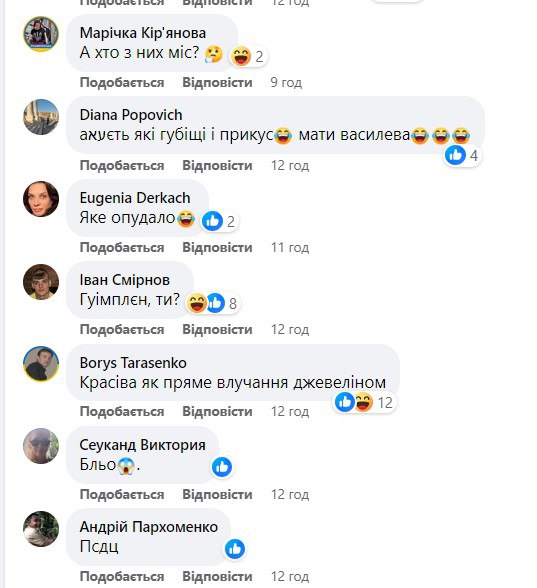Screen dimensions: 537x588
Task: Click the 9 год timestamp
Action: click(286, 82)
